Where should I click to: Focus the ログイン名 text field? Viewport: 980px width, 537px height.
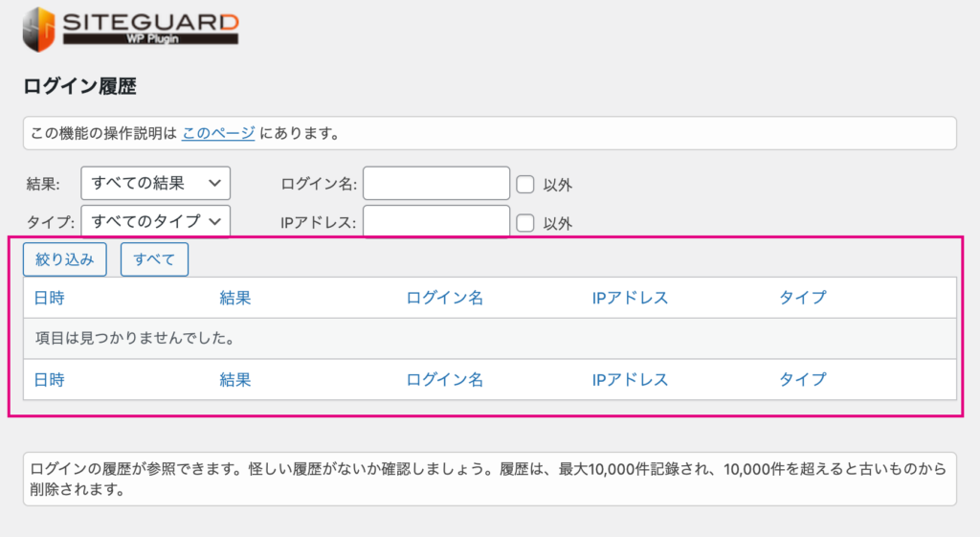[x=436, y=183]
